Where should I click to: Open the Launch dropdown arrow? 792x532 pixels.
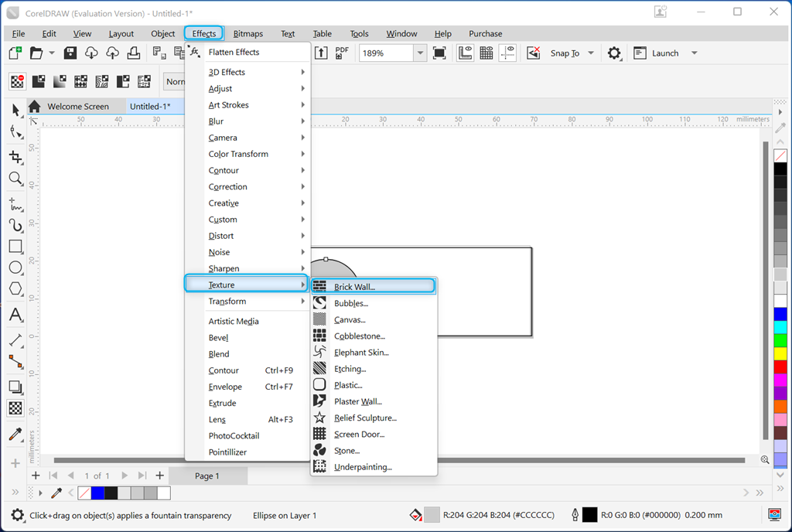pos(695,53)
